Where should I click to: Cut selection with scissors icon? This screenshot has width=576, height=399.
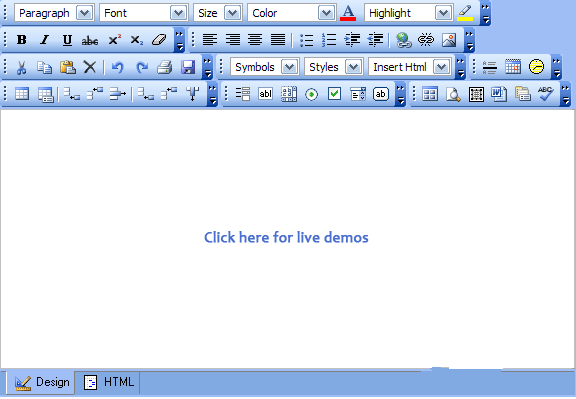tap(21, 67)
